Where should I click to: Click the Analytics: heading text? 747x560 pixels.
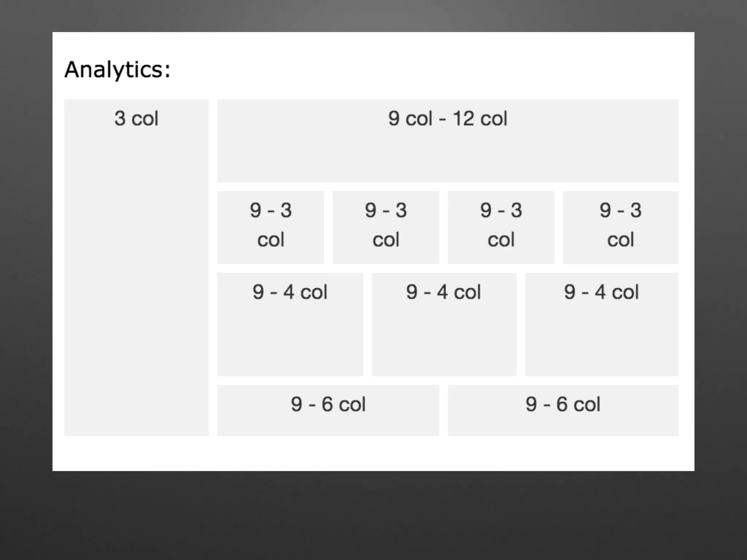(x=117, y=69)
